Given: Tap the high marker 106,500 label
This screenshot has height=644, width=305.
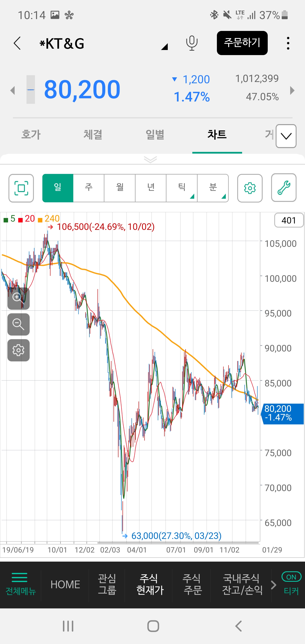Looking at the screenshot, I should point(105,227).
